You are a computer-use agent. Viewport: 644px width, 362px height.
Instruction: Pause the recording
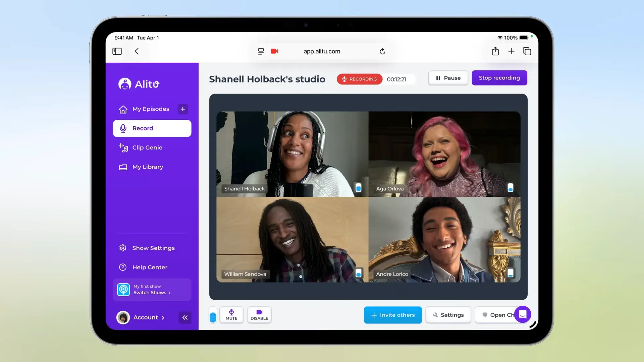tap(448, 78)
